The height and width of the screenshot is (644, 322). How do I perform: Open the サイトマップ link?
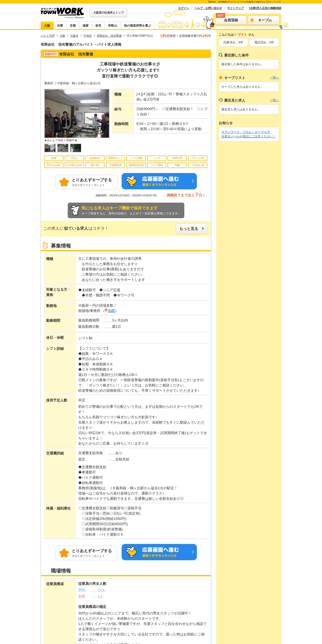pos(235,8)
